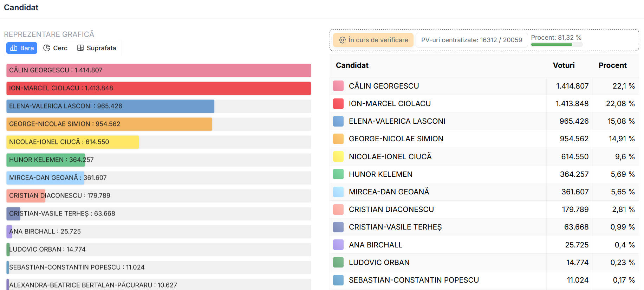Click the pink swatch next to Călin Georgescu
Screen dimensions: 644x290
338,86
